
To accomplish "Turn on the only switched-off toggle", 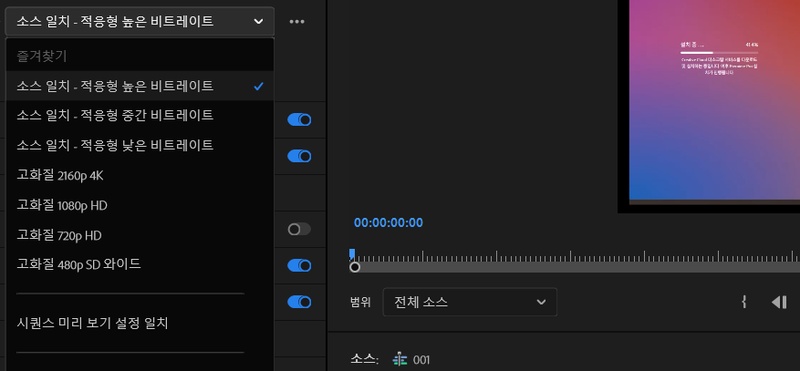I will tap(299, 229).
